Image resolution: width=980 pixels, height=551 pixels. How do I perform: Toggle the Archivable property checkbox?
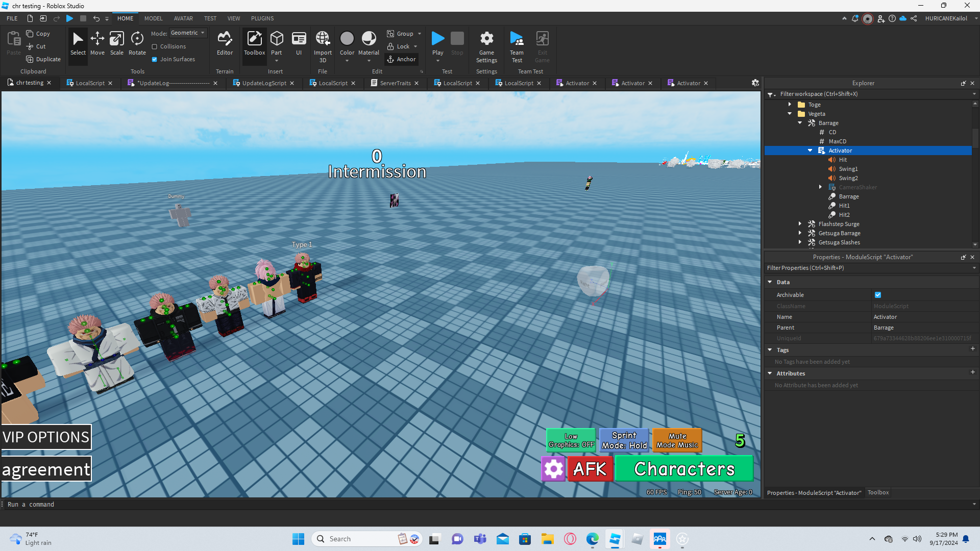tap(878, 295)
